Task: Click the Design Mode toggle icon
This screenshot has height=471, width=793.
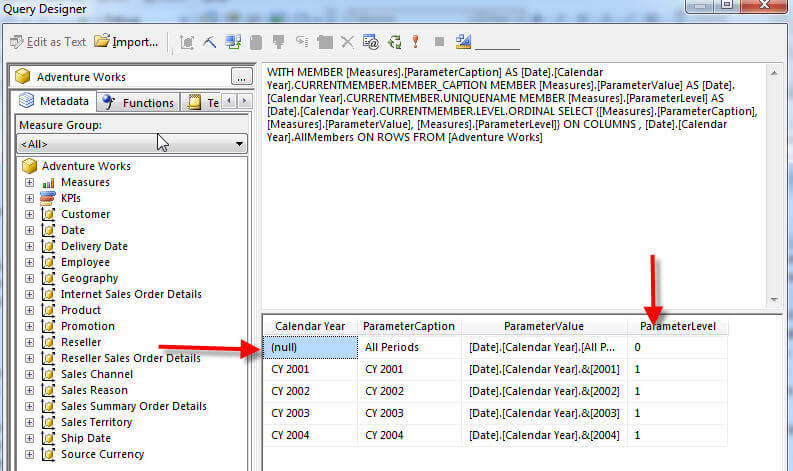Action: pos(463,42)
